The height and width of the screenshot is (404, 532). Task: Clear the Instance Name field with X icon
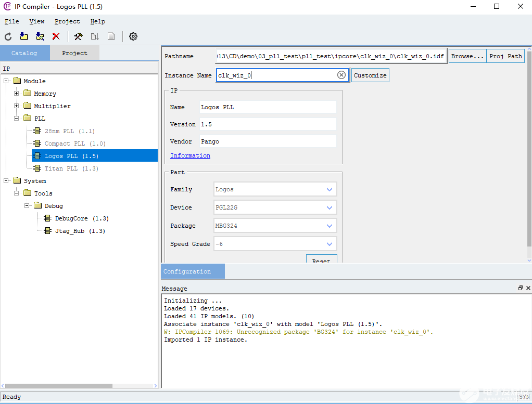click(341, 75)
